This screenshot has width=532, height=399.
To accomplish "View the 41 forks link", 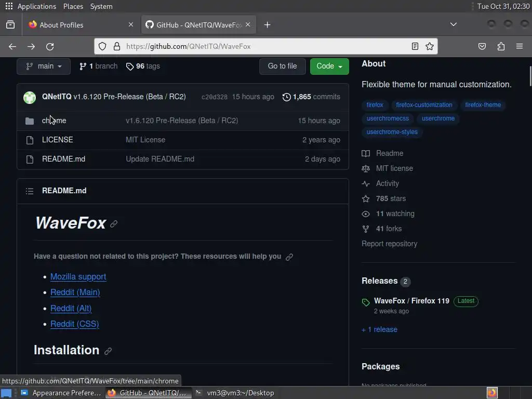I will click(x=382, y=229).
